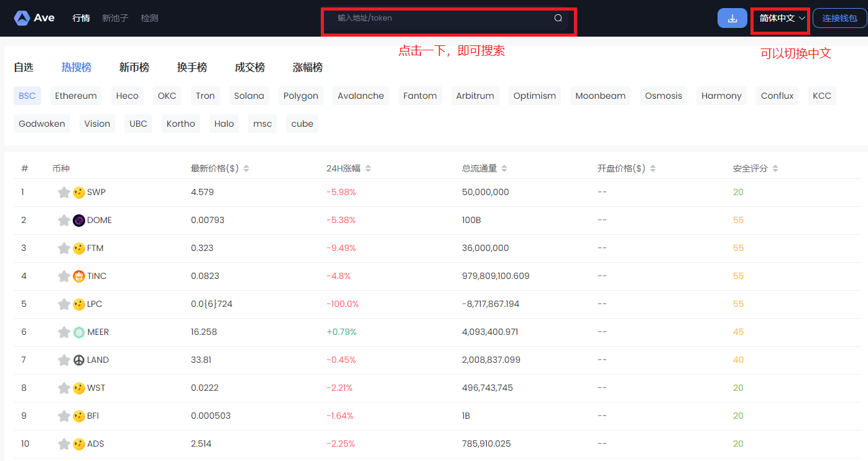Sort by 24H change column arrows

point(368,169)
